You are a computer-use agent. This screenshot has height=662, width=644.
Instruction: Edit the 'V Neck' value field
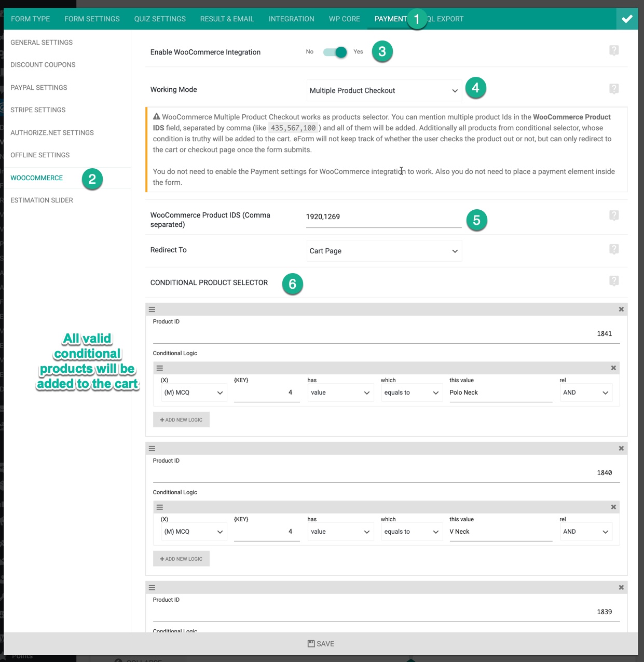tap(501, 532)
